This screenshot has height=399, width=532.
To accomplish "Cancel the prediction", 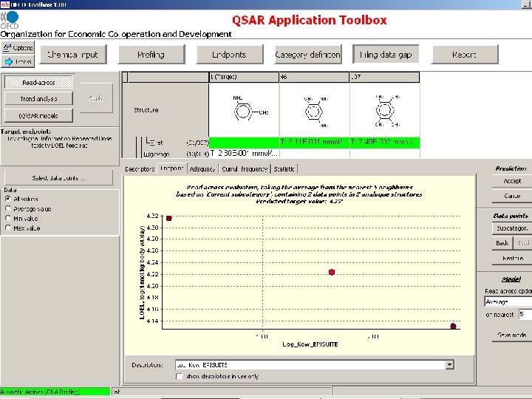I will (512, 196).
